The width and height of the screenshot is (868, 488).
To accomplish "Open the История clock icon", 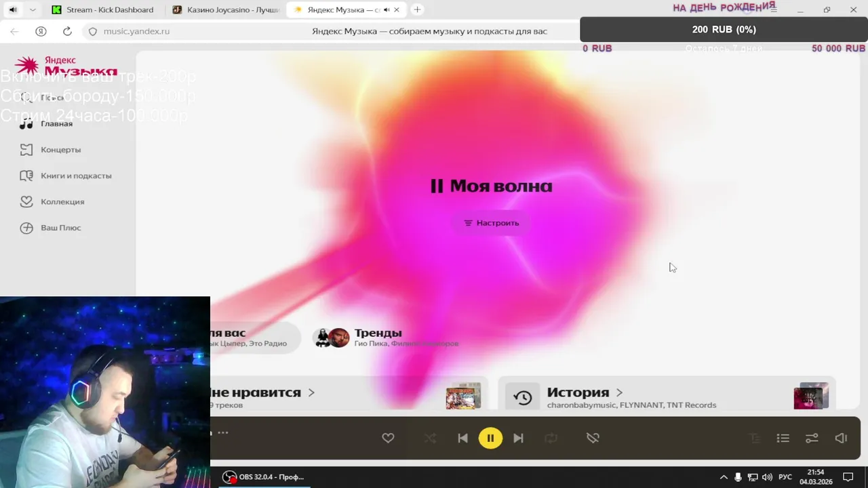I will click(x=523, y=398).
